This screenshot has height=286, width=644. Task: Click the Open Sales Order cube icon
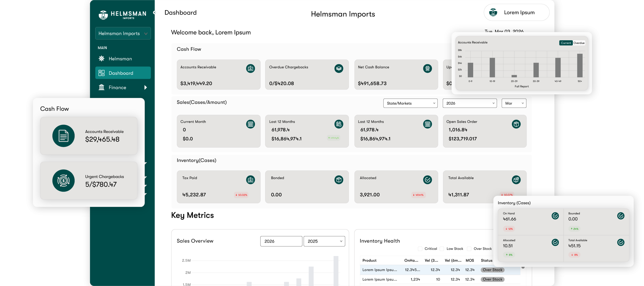pos(516,124)
